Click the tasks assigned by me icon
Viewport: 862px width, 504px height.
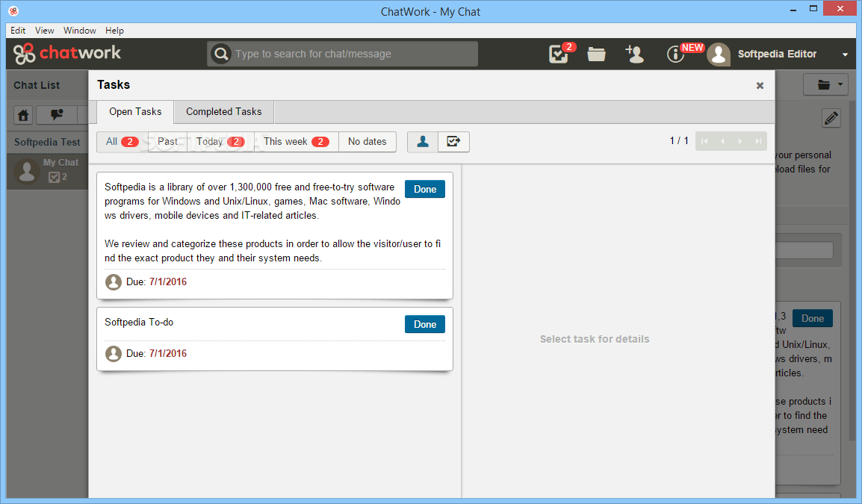tap(453, 142)
